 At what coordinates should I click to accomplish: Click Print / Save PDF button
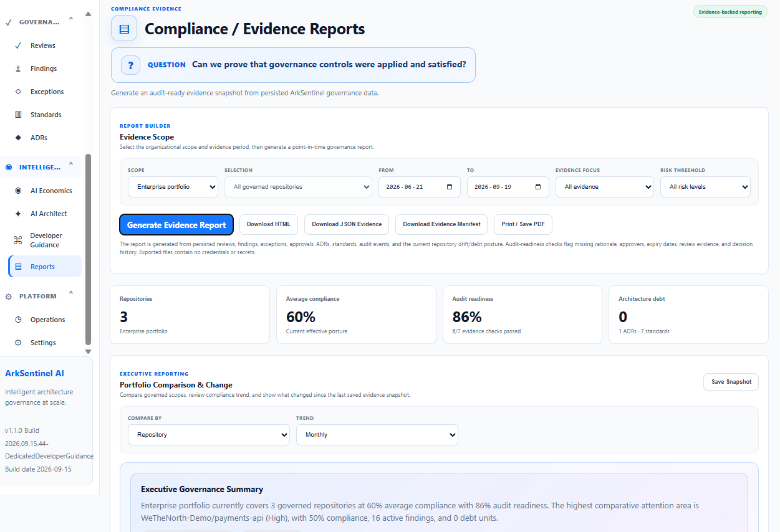point(523,224)
